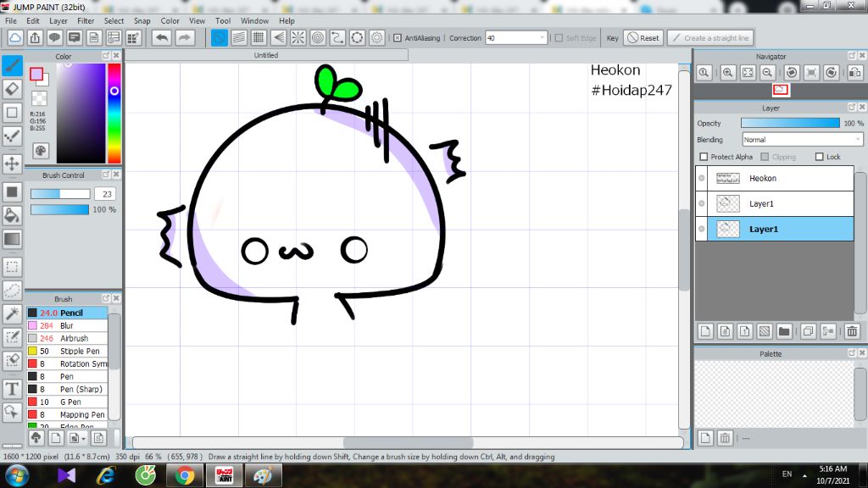Hide the Heokon layer visibility
868x488 pixels.
pyautogui.click(x=701, y=178)
